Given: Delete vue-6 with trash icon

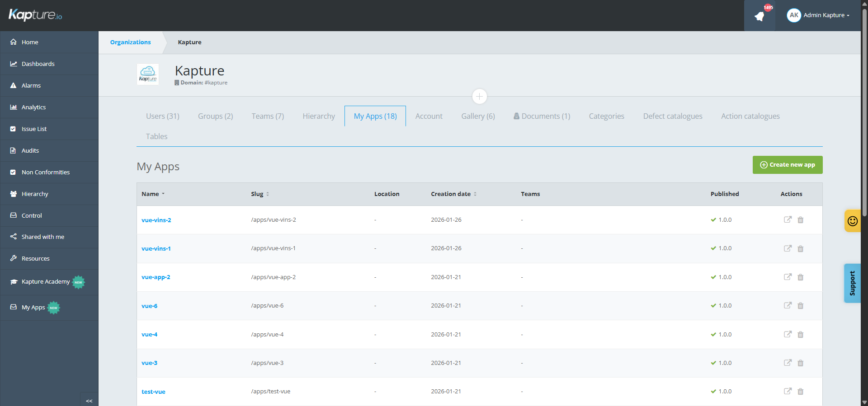Looking at the screenshot, I should (801, 306).
